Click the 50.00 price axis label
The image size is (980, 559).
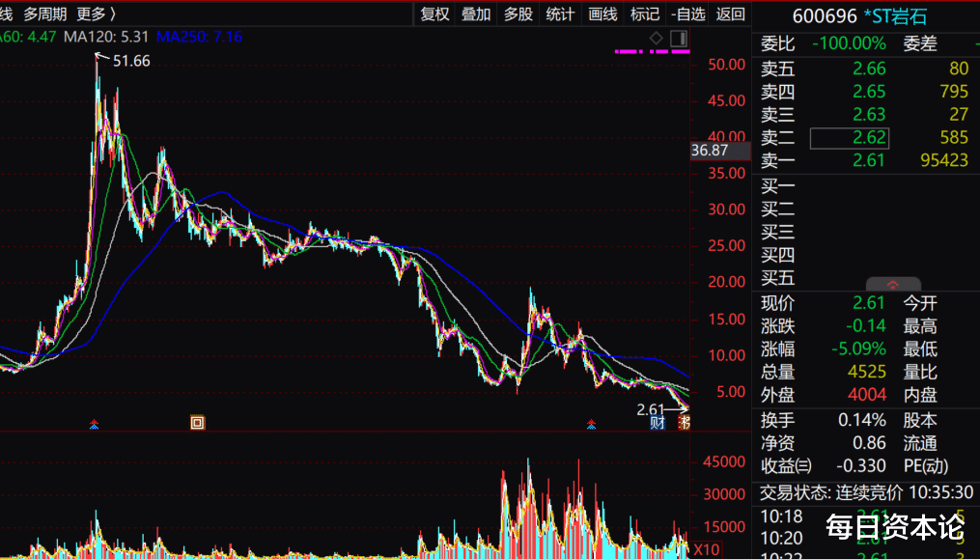point(726,65)
